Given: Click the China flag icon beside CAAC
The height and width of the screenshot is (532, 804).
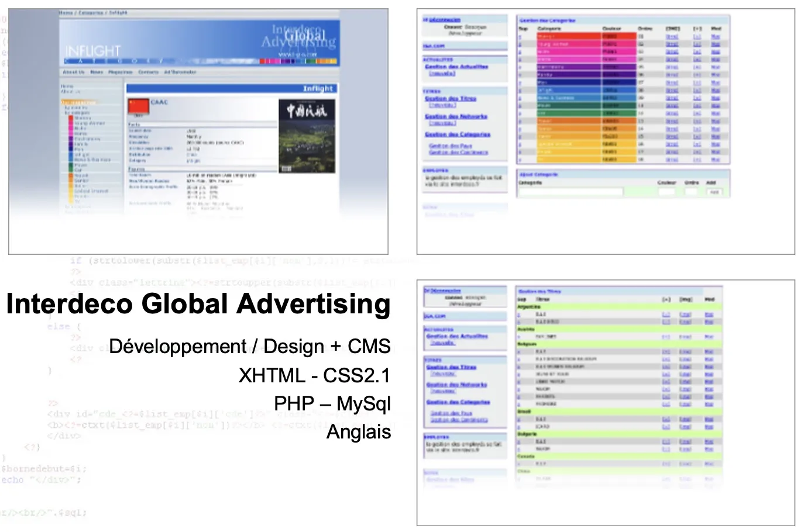Looking at the screenshot, I should [x=139, y=106].
